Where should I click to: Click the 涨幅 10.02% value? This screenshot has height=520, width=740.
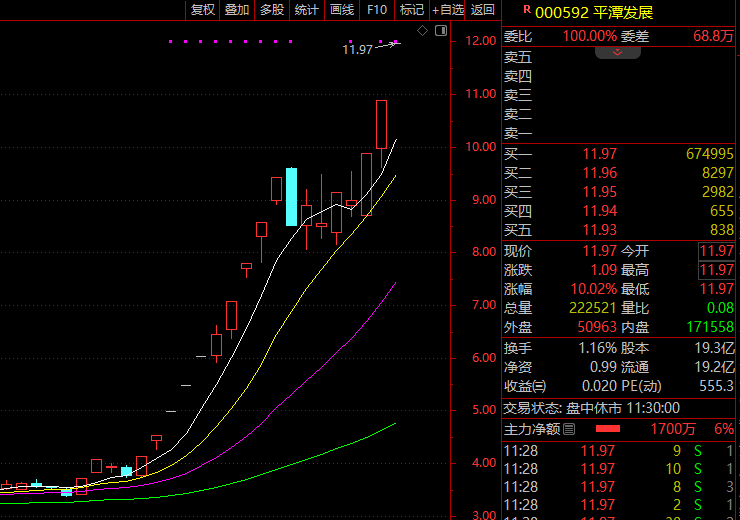(x=594, y=289)
